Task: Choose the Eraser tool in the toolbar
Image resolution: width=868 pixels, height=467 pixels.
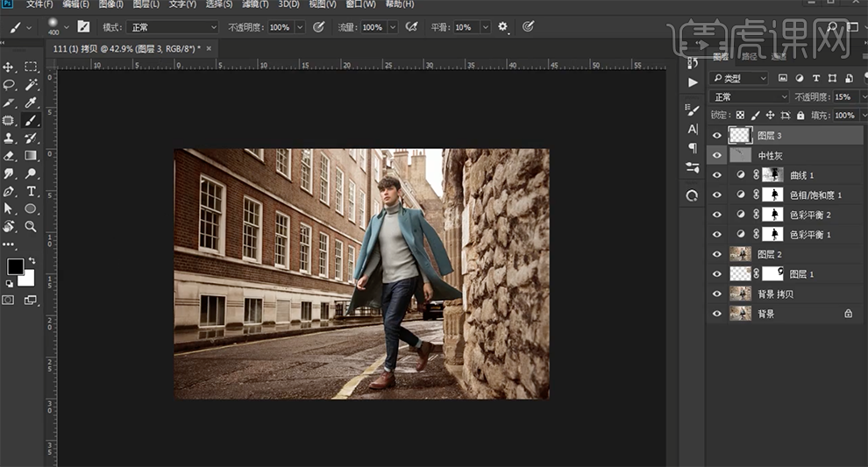Action: click(10, 156)
